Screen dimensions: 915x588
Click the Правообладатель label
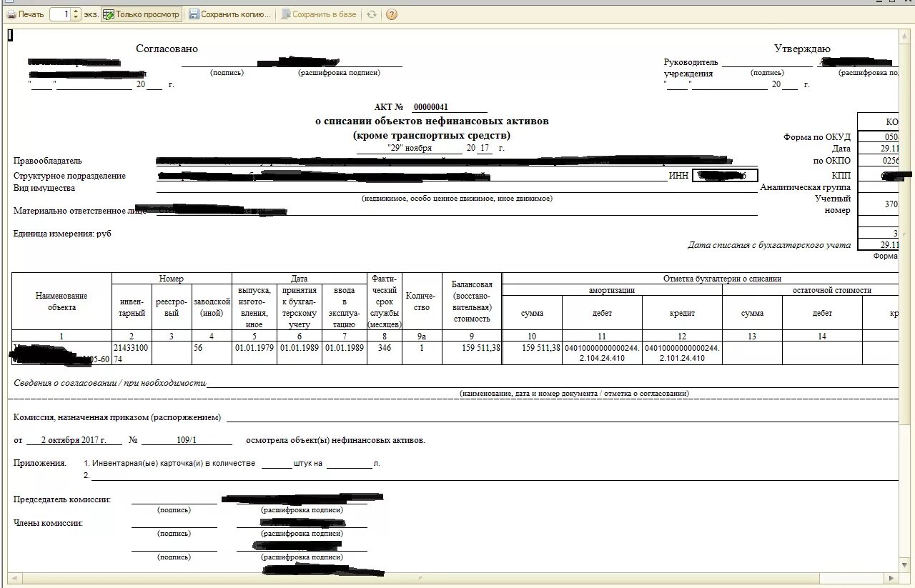pyautogui.click(x=47, y=161)
